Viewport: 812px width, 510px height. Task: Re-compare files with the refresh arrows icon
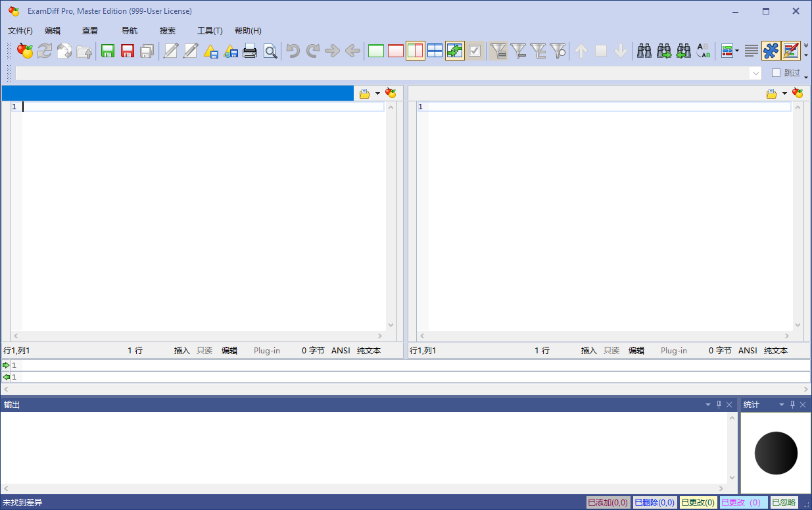[45, 51]
